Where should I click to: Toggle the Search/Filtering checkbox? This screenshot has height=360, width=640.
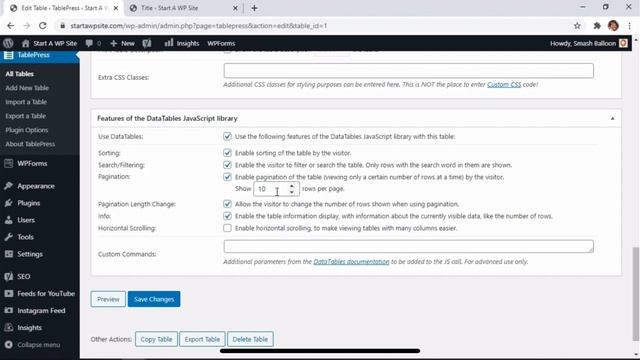pyautogui.click(x=227, y=165)
